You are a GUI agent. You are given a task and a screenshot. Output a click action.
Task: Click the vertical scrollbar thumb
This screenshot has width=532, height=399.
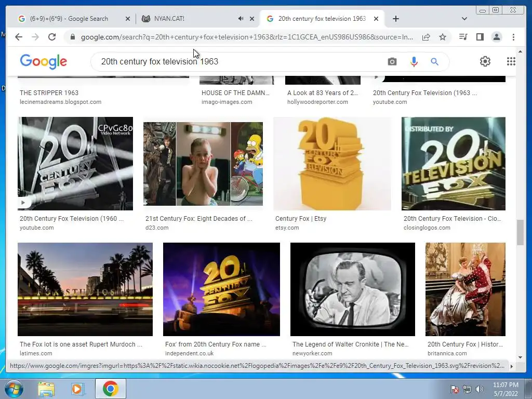click(520, 232)
